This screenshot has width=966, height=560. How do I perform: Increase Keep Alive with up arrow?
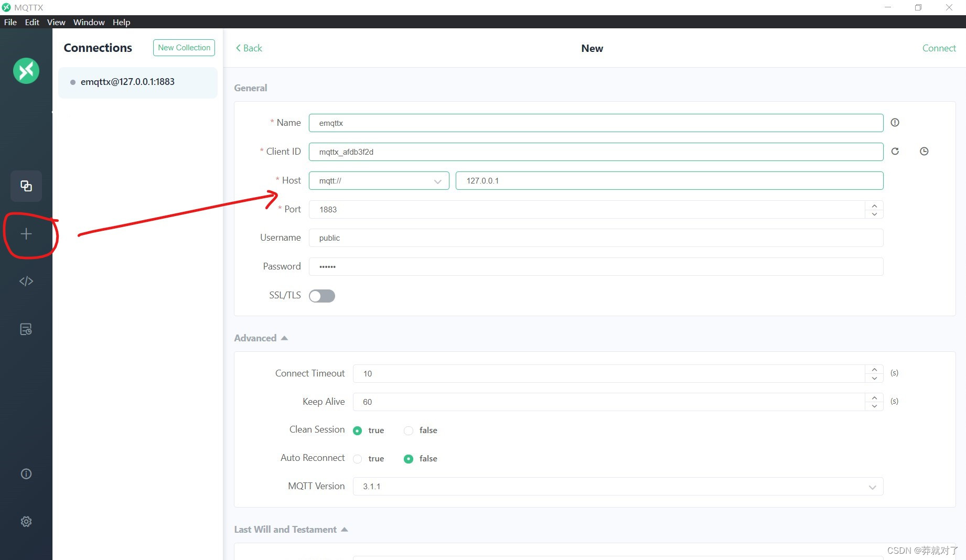coord(874,398)
